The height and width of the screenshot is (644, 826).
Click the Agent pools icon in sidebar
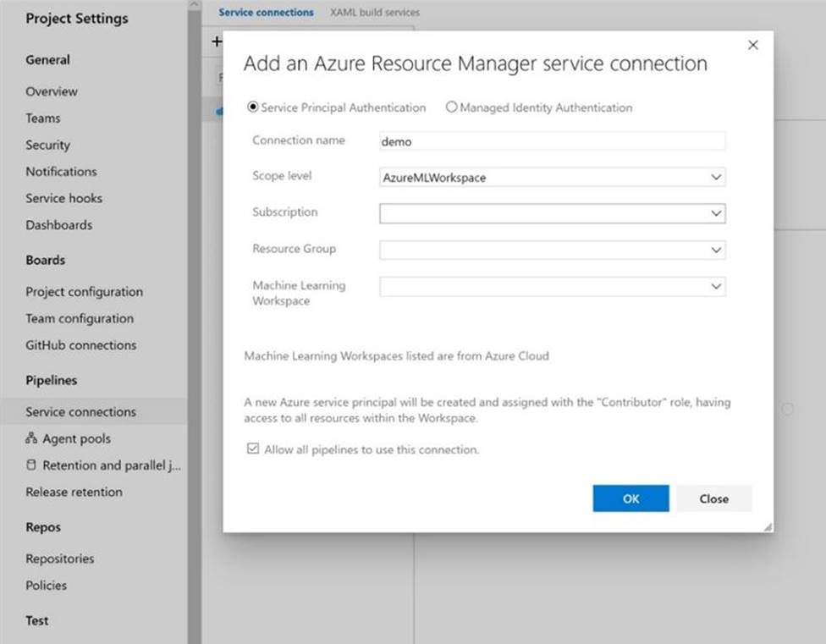(31, 439)
